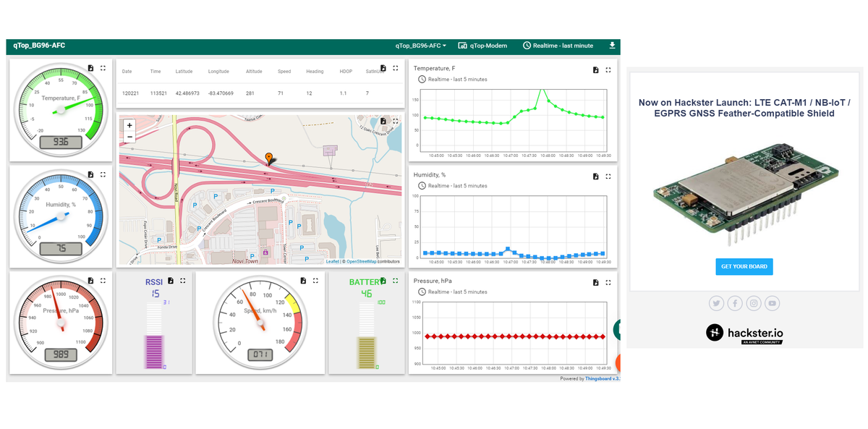
Task: Export Pressure chart data to CSV
Action: point(596,282)
